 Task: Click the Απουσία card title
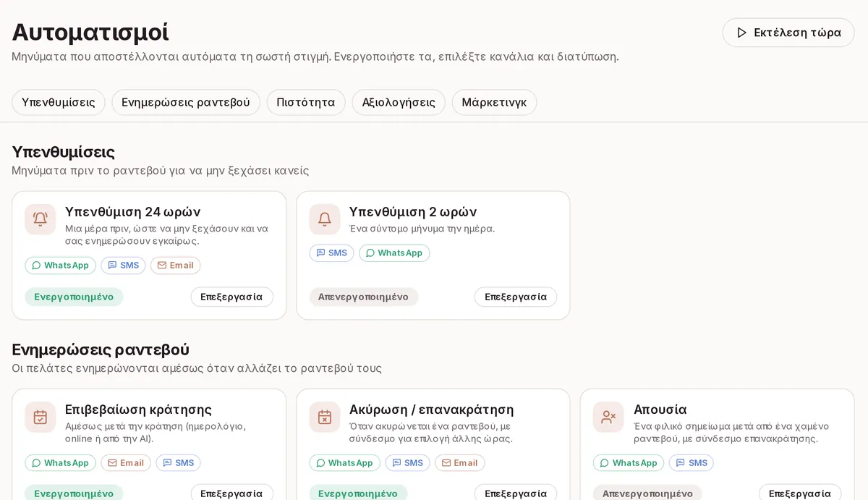coord(660,410)
